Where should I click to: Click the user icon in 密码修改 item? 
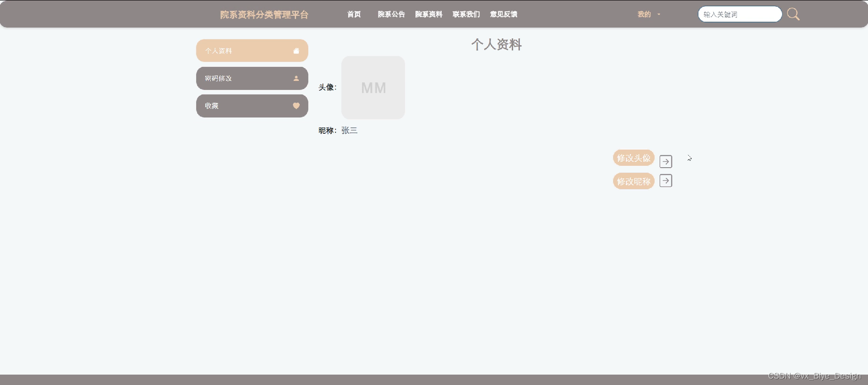tap(296, 79)
